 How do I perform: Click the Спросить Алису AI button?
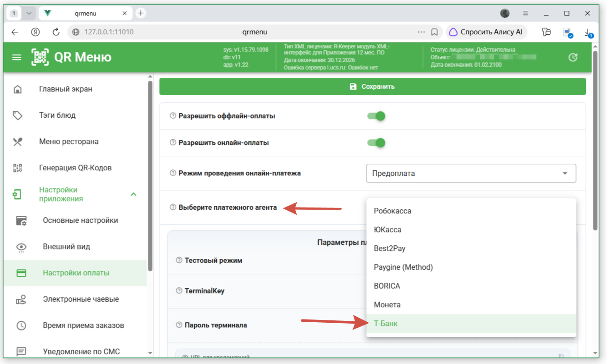[x=486, y=32]
